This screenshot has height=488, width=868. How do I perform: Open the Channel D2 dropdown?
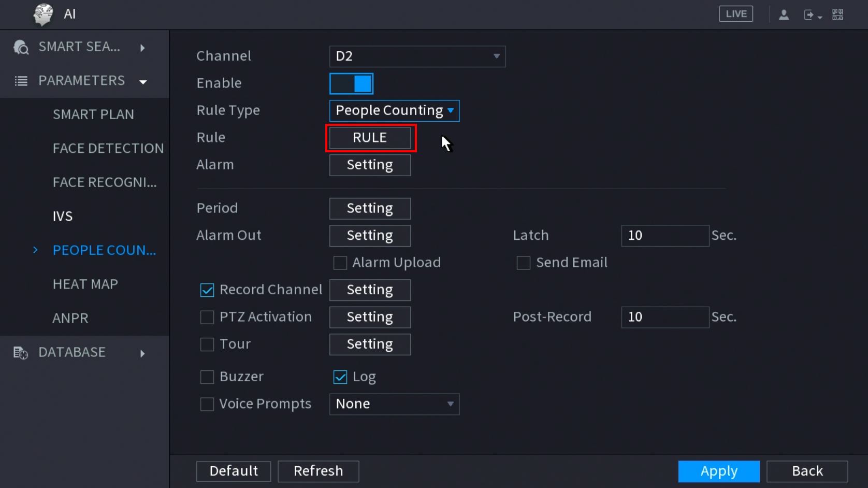pyautogui.click(x=417, y=56)
